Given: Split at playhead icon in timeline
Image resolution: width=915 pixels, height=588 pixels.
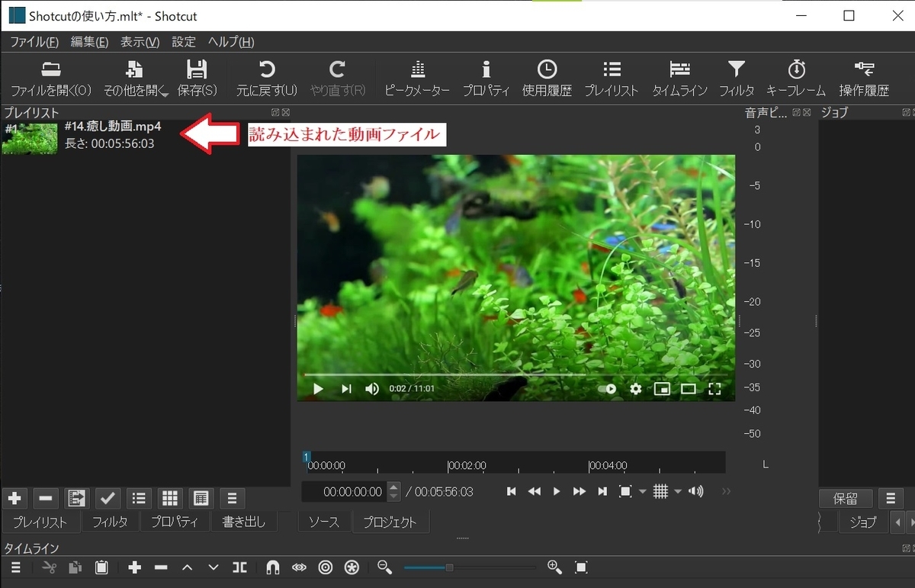Looking at the screenshot, I should pos(239,567).
